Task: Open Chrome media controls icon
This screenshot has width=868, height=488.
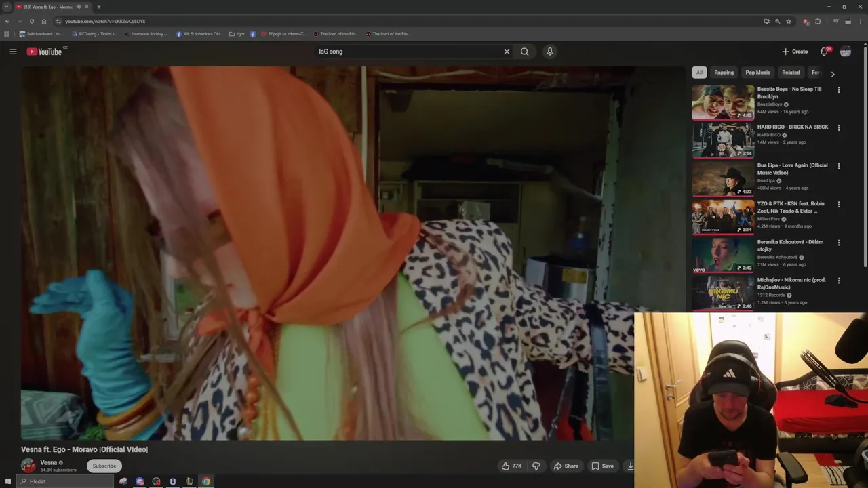Action: pos(836,21)
